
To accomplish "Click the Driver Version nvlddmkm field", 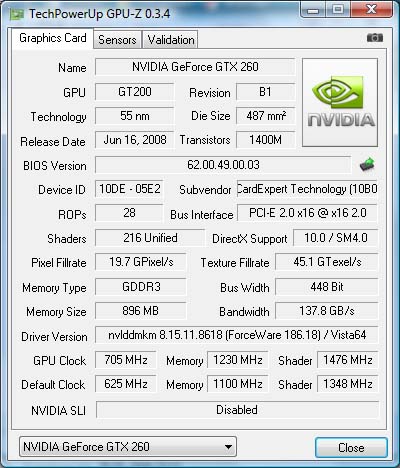I will tap(237, 335).
